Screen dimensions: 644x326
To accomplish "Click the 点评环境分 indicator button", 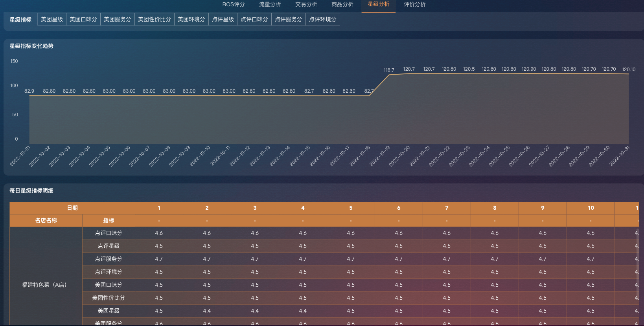I will pyautogui.click(x=323, y=19).
